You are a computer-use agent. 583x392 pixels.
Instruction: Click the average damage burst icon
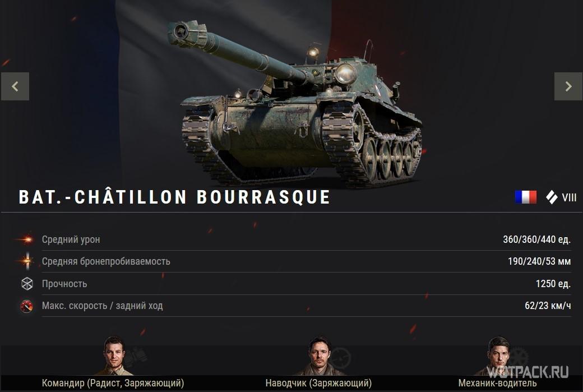(26, 239)
